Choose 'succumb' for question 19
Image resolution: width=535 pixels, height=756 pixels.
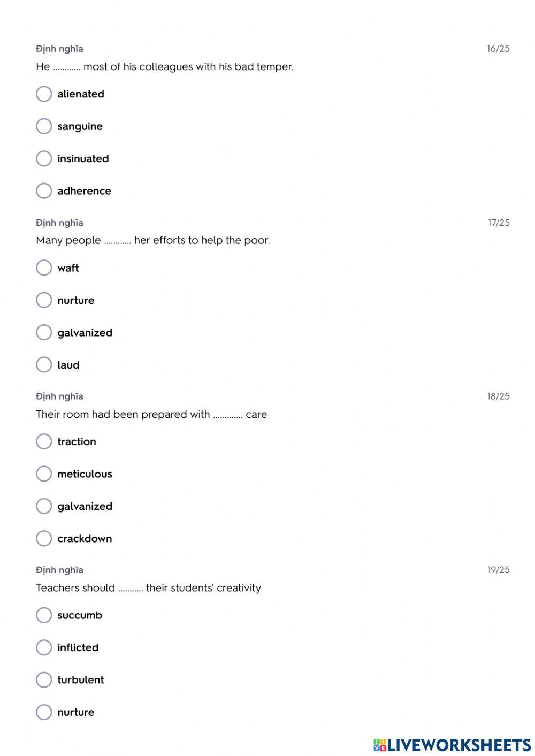44,615
